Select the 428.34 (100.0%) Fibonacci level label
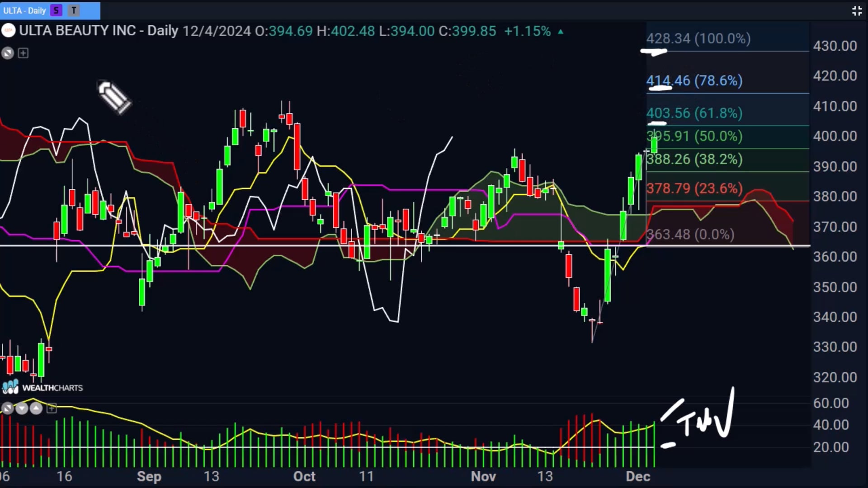Image resolution: width=868 pixels, height=488 pixels. (x=698, y=38)
